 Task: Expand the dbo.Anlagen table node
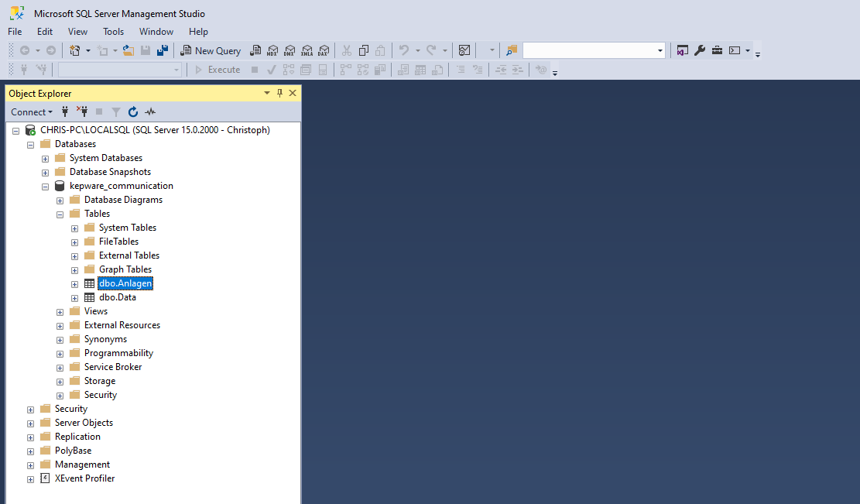(x=75, y=284)
